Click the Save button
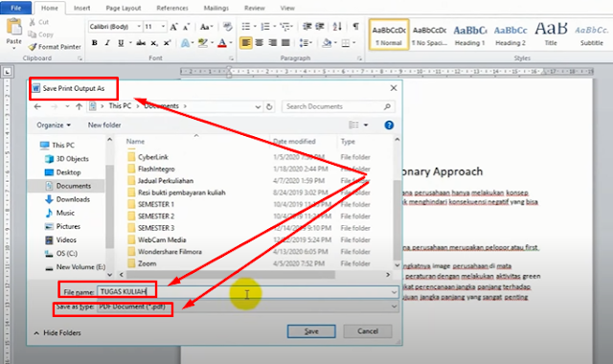 click(311, 331)
